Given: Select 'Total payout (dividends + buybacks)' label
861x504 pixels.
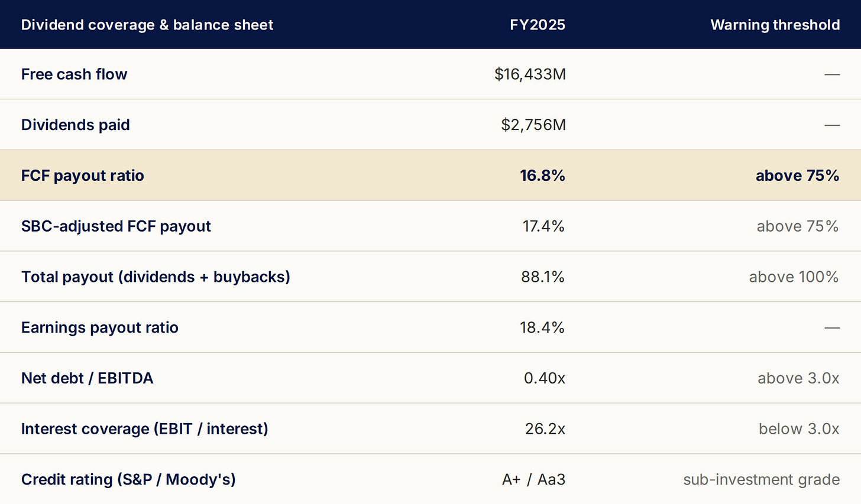Looking at the screenshot, I should pyautogui.click(x=156, y=277).
